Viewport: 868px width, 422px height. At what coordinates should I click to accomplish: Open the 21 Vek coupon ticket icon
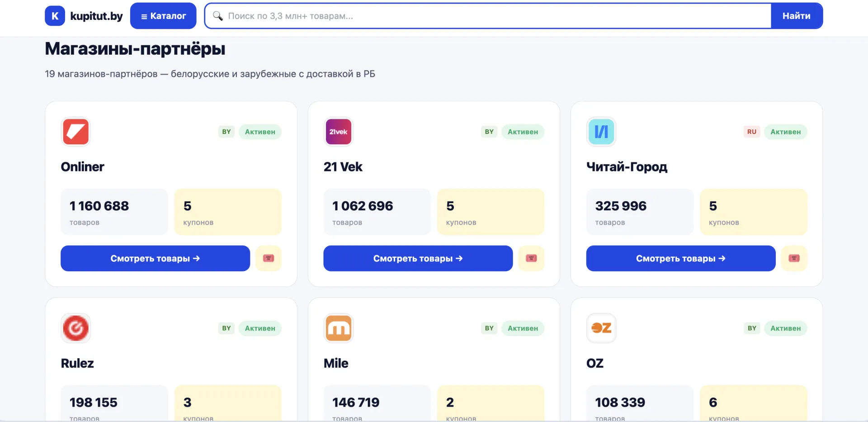tap(531, 258)
